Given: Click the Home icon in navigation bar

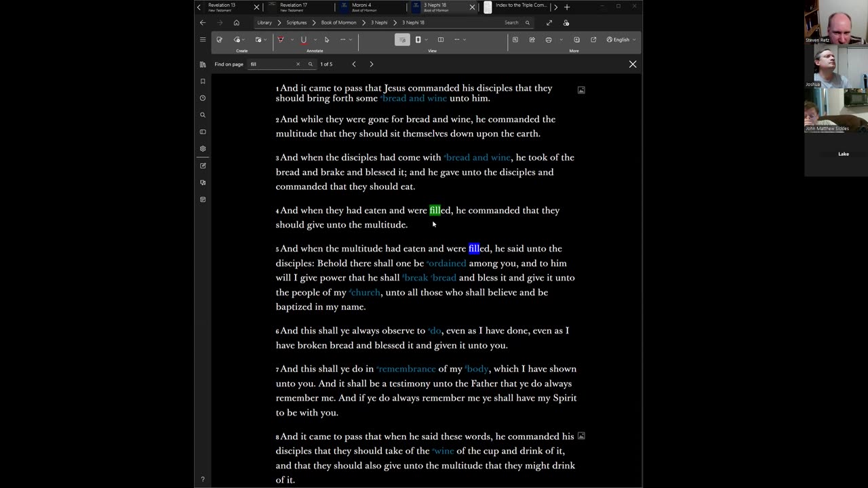Looking at the screenshot, I should point(236,22).
